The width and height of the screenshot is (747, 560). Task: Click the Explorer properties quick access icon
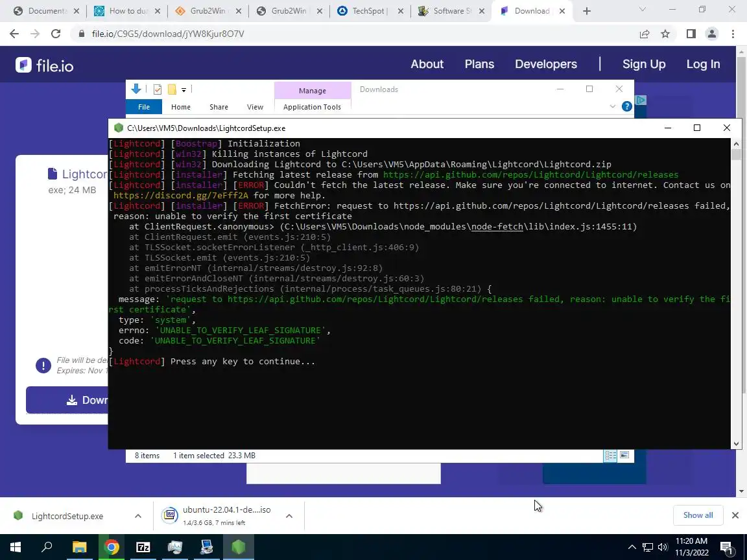coord(158,89)
